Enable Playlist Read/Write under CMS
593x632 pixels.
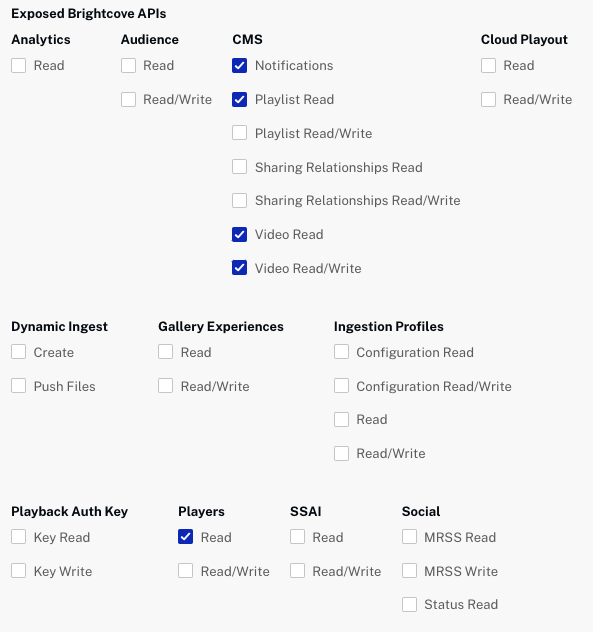pos(239,133)
